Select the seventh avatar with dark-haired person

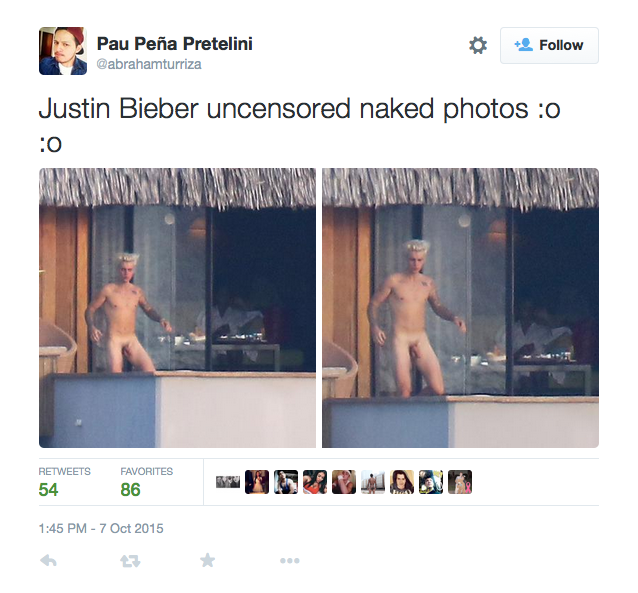(x=402, y=482)
